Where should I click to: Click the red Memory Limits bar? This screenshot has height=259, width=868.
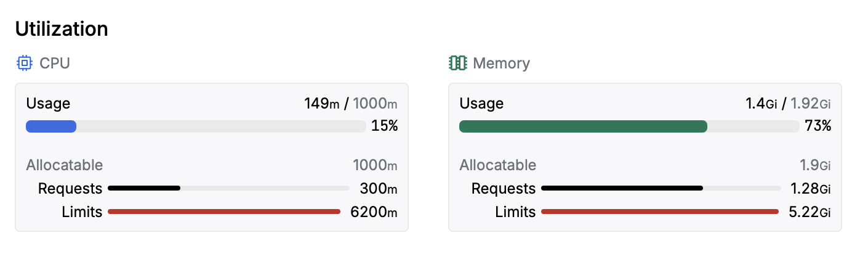[x=660, y=212]
